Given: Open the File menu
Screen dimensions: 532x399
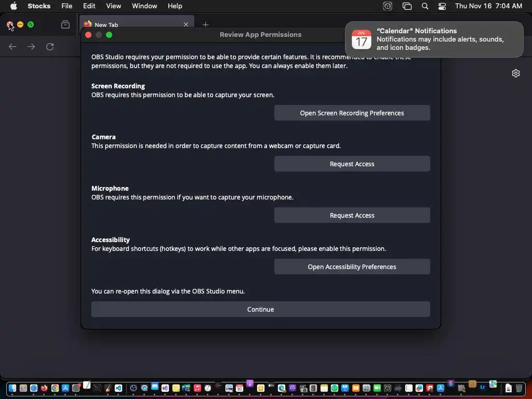Looking at the screenshot, I should click(67, 6).
